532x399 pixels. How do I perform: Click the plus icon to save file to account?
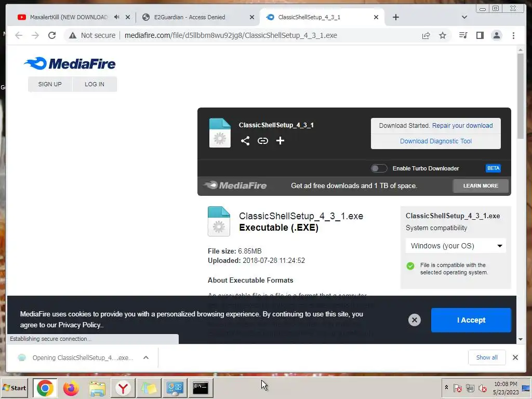pyautogui.click(x=280, y=141)
